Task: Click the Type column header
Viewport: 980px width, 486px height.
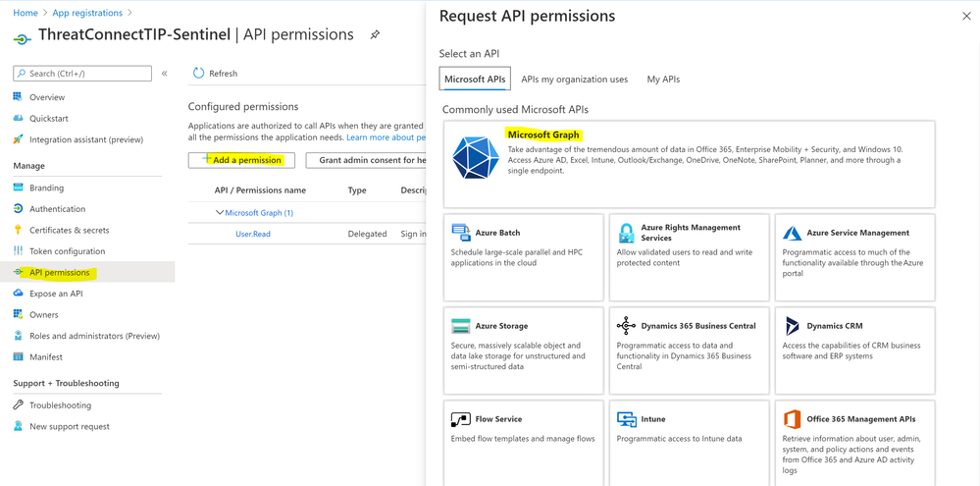Action: point(357,190)
